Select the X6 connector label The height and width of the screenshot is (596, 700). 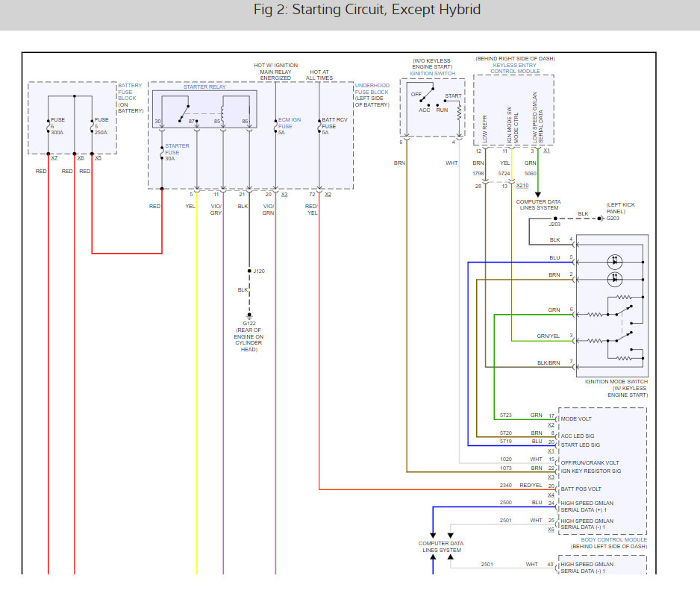click(81, 158)
